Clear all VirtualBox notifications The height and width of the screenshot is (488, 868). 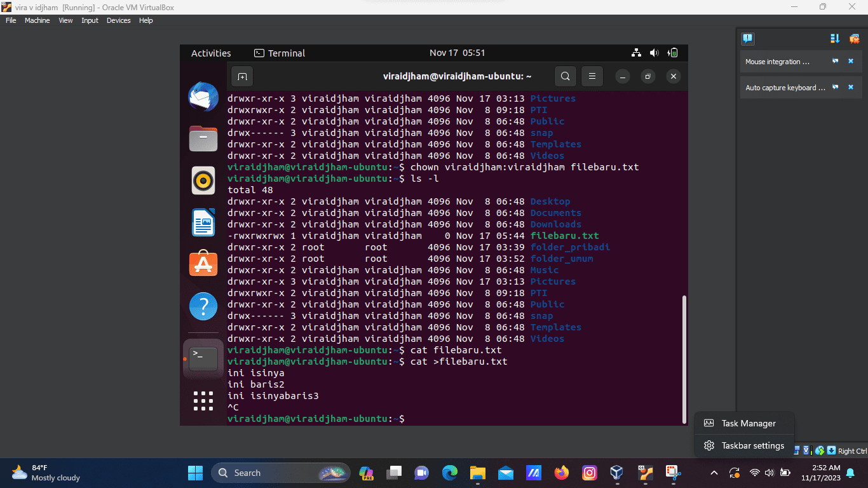click(x=854, y=39)
